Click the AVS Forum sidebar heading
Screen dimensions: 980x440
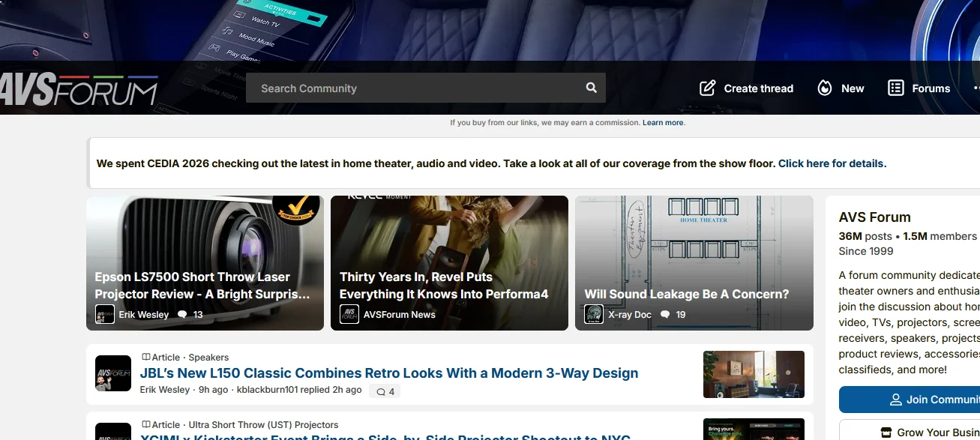[875, 217]
